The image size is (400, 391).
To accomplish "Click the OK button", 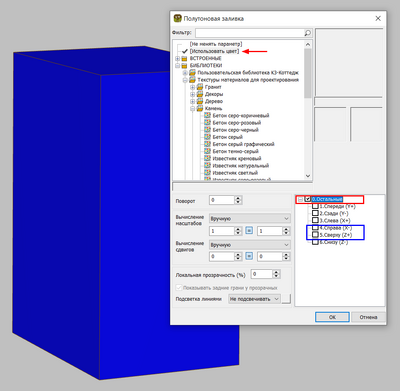I will (x=332, y=317).
